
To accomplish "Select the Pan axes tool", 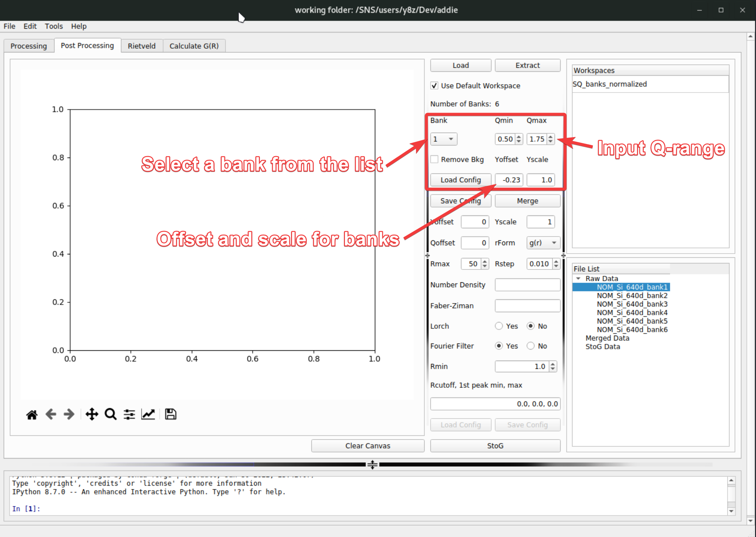I will pyautogui.click(x=92, y=415).
